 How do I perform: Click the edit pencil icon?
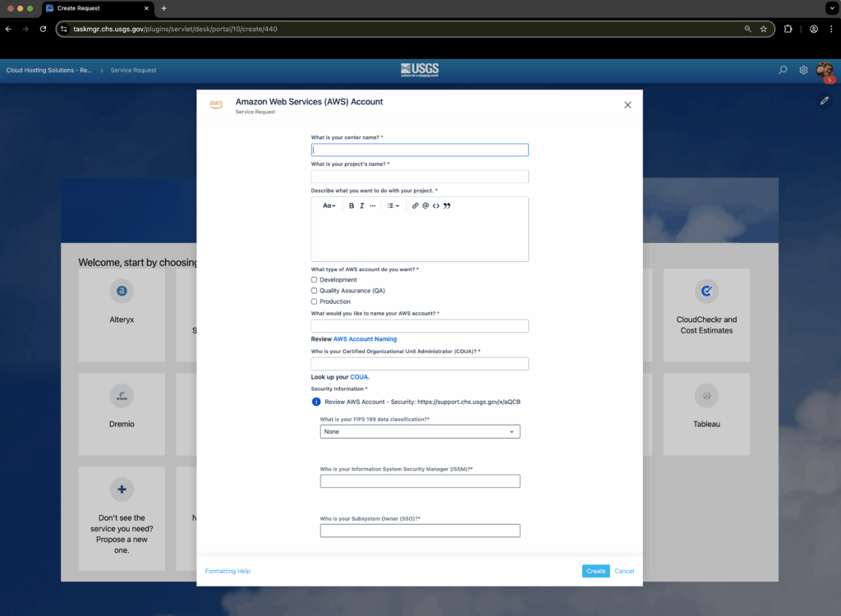(825, 100)
